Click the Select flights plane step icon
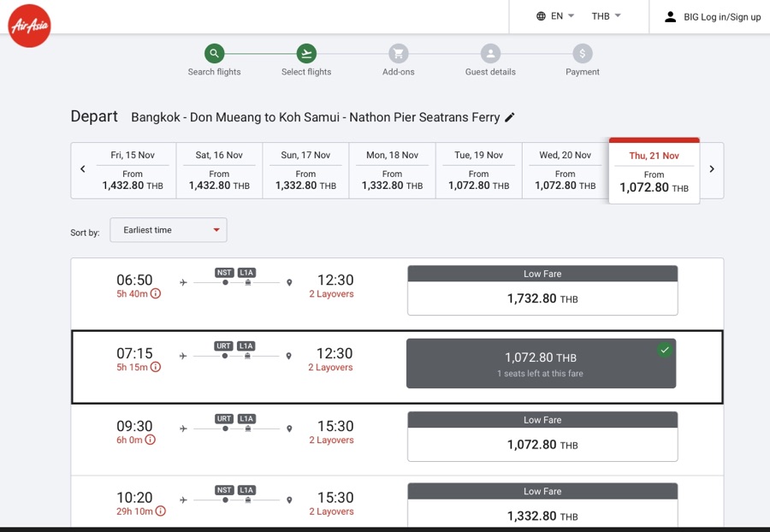Screen dimensions: 770x532 [306, 54]
